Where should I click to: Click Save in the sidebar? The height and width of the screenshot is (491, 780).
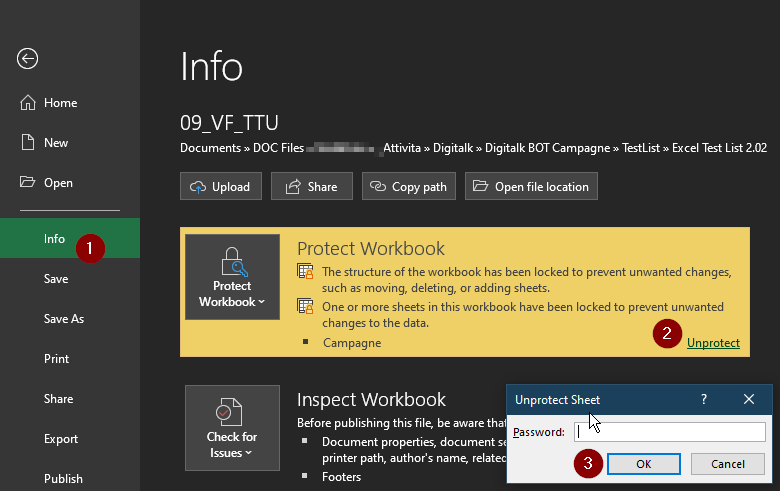coord(56,279)
